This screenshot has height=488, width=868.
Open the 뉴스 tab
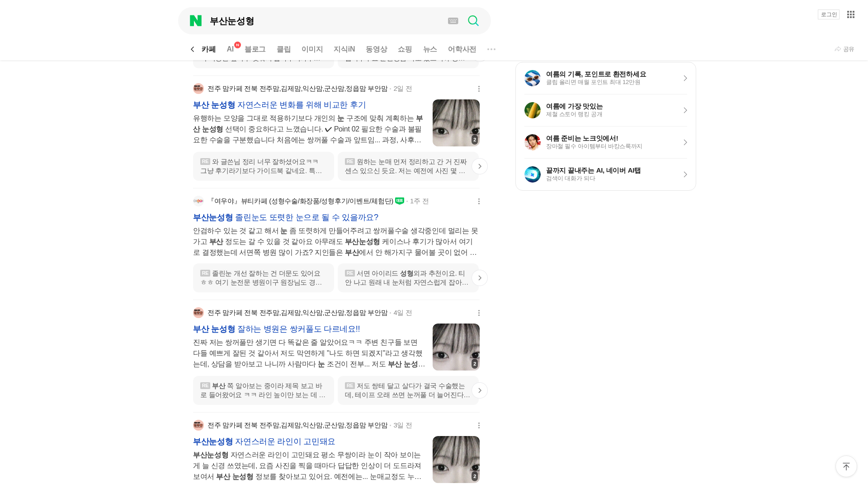(430, 49)
